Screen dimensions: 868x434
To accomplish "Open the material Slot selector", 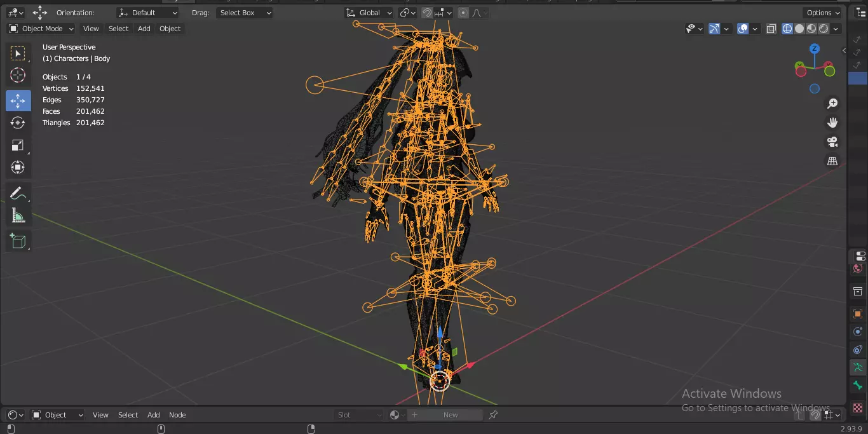I will pos(359,415).
